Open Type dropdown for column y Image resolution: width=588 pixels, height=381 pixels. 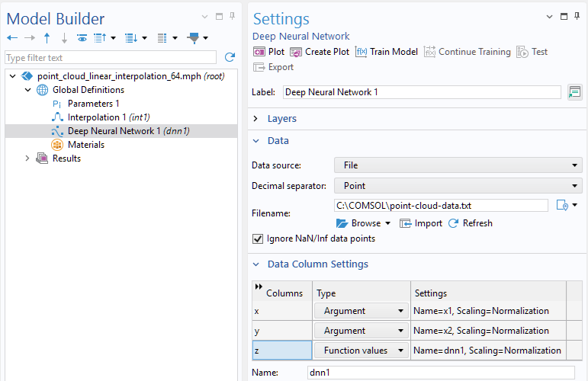coord(361,331)
